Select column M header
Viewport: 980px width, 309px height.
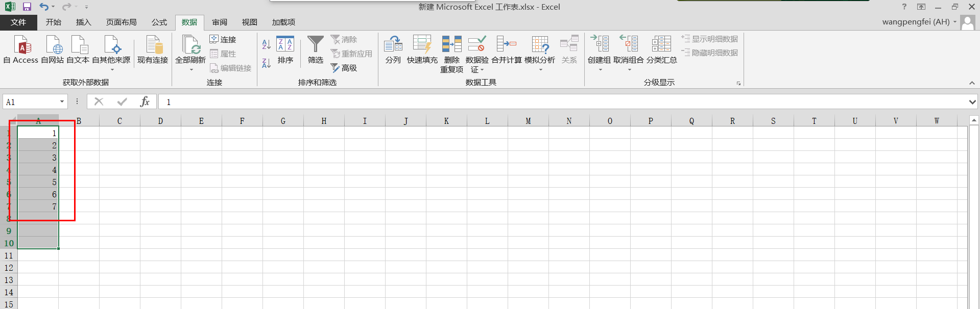pyautogui.click(x=528, y=121)
